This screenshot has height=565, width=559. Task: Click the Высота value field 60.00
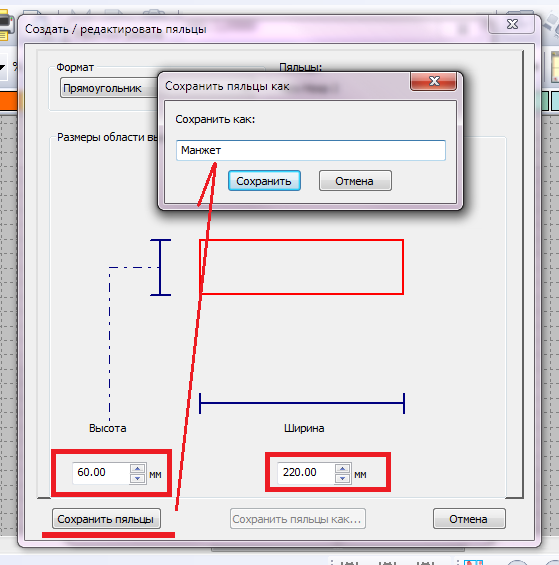point(101,473)
